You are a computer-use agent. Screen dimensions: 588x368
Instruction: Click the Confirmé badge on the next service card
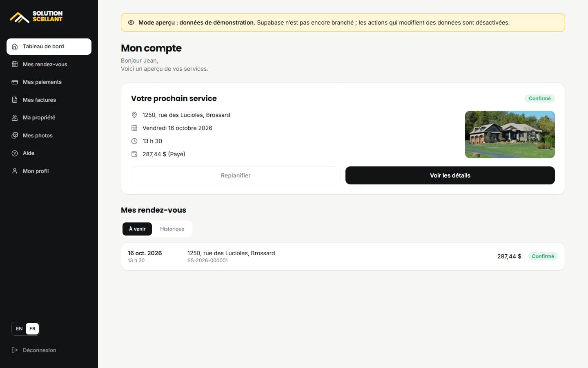coord(540,99)
